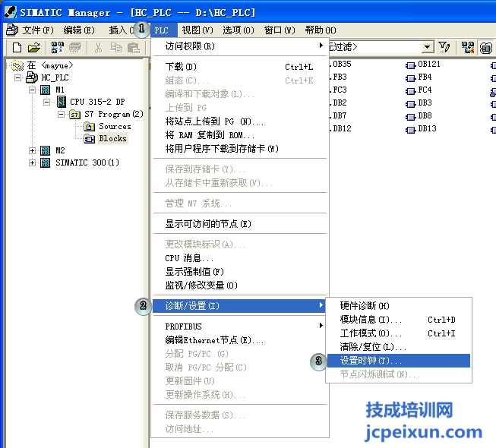Screen dimensions: 496x448
Task: Close the open PLC menu
Action: [164, 30]
